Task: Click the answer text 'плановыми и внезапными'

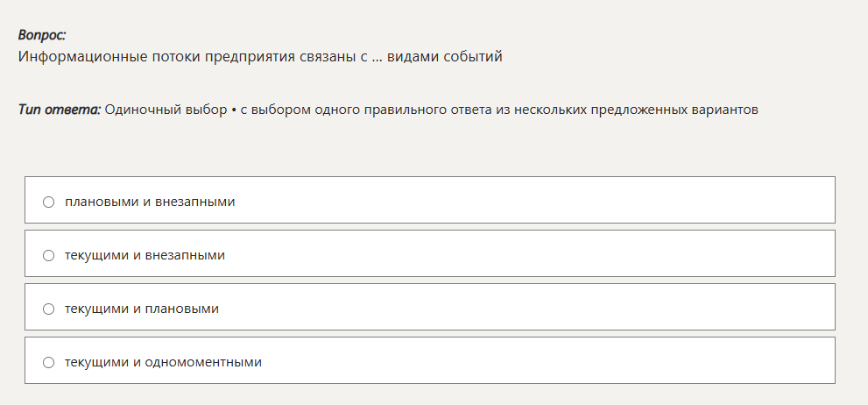Action: (x=150, y=202)
